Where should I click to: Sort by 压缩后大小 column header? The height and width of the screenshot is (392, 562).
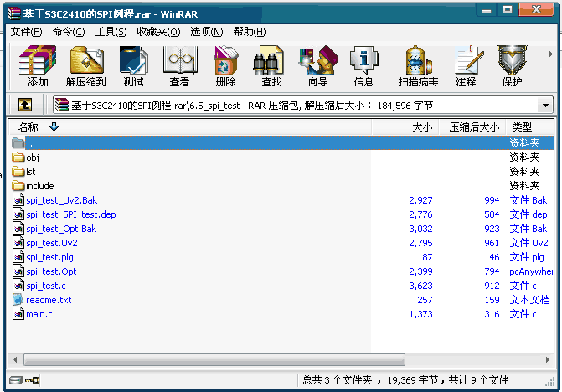[472, 126]
